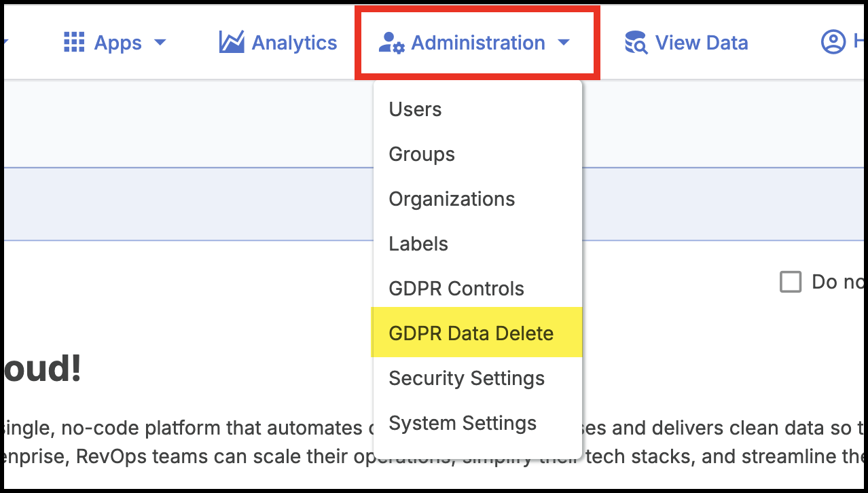Click the Analytics chart icon
Viewport: 868px width, 493px height.
coord(231,42)
